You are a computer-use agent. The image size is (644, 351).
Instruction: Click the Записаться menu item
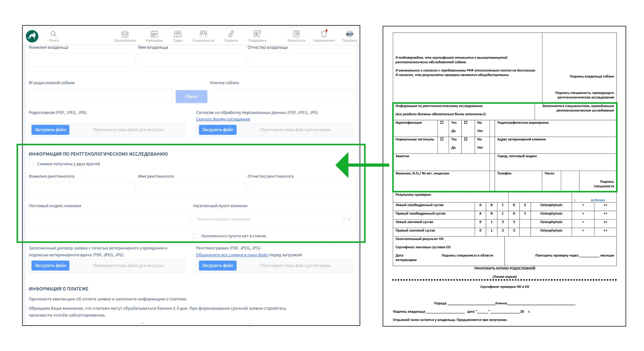tap(296, 36)
